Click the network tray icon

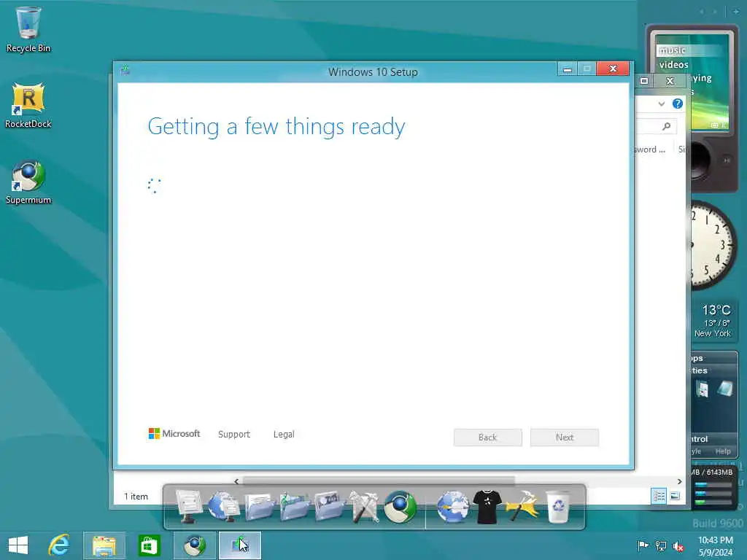click(x=661, y=545)
